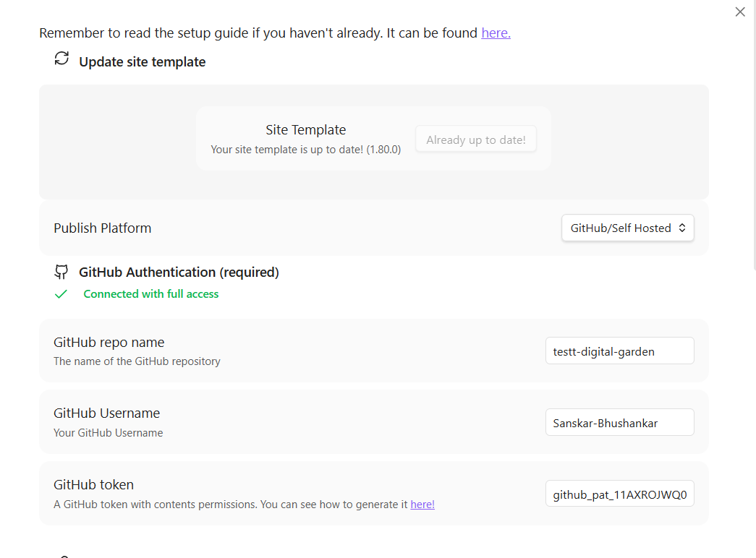The width and height of the screenshot is (756, 558).
Task: Close the settings dialog with the X
Action: pyautogui.click(x=740, y=12)
